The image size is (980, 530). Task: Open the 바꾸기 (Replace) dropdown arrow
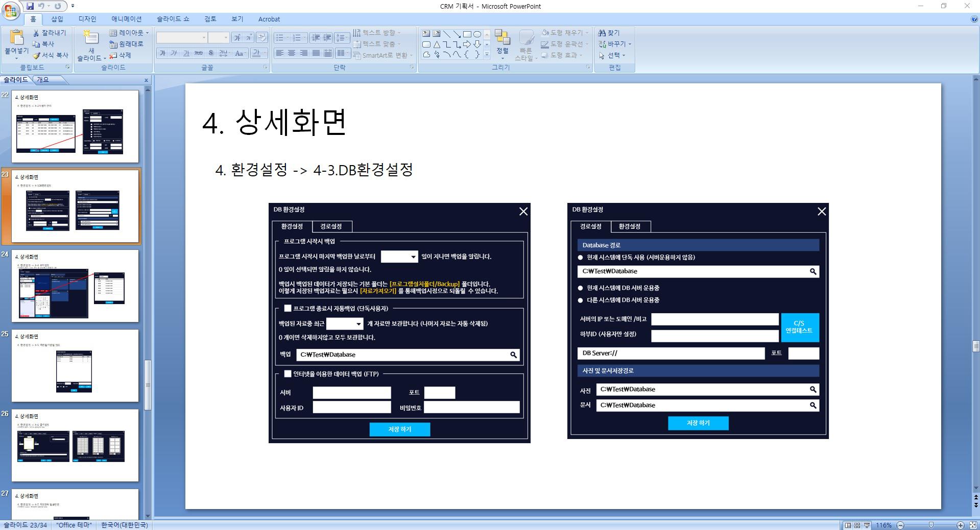point(630,44)
